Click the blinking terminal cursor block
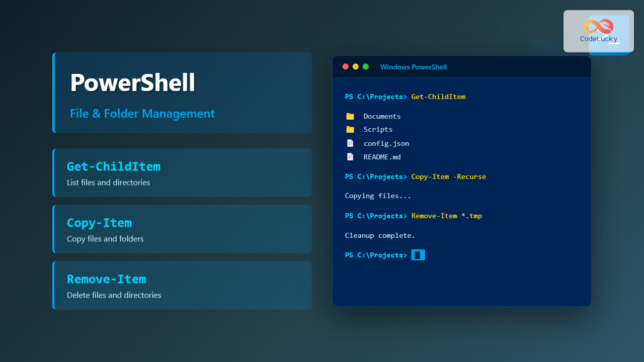 (x=418, y=255)
